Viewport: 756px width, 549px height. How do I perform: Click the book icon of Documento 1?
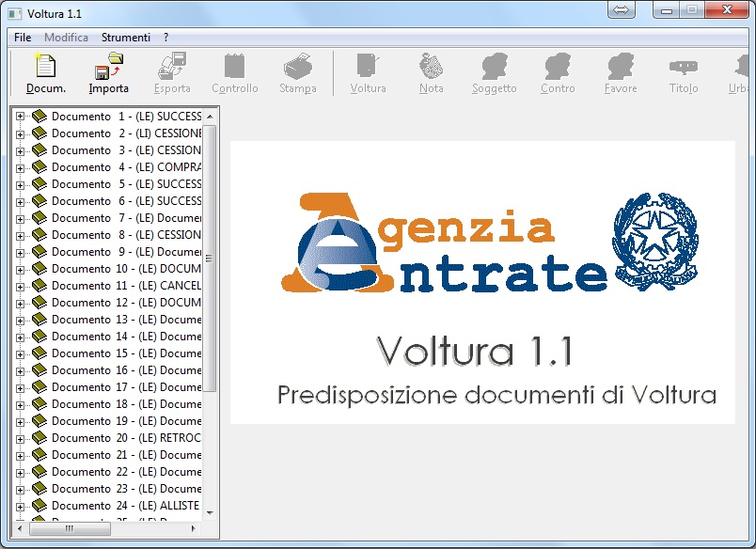39,117
